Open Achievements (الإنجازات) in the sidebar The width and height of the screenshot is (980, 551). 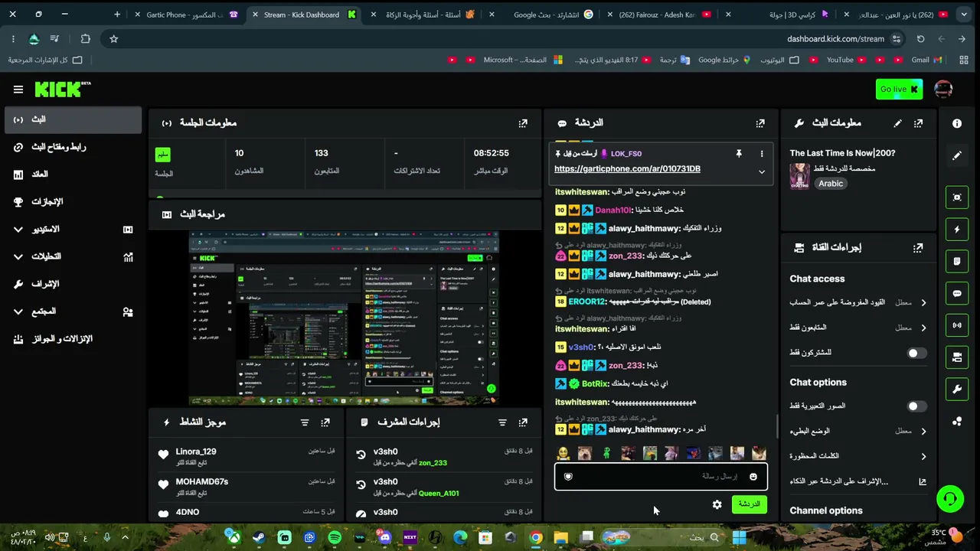pyautogui.click(x=73, y=202)
